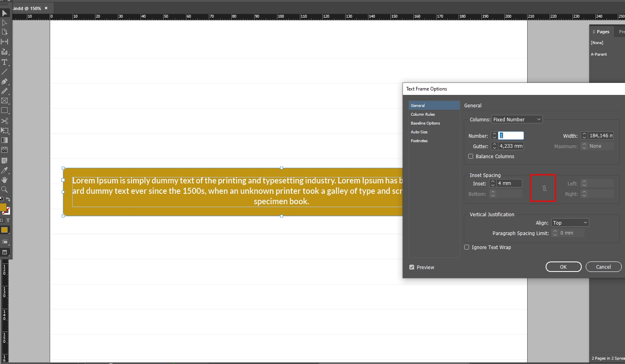Open the vertical Align dropdown
Image resolution: width=625 pixels, height=364 pixels.
570,222
